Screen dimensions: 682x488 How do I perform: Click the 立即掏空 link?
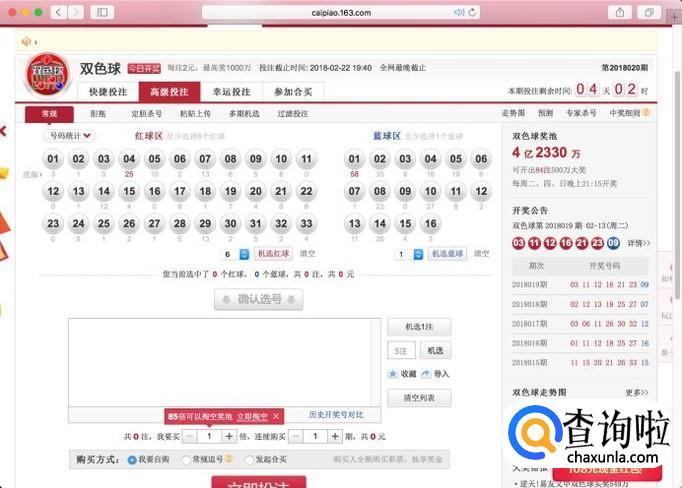[252, 417]
